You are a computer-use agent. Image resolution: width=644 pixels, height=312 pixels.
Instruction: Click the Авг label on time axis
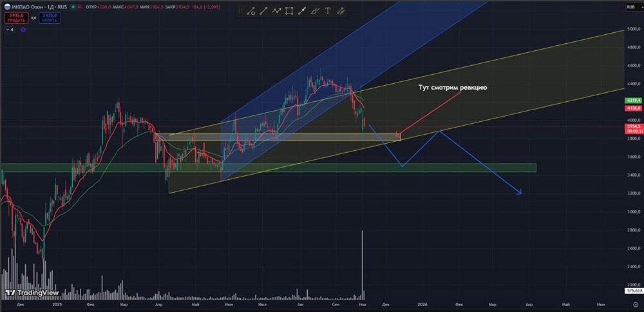click(x=300, y=305)
